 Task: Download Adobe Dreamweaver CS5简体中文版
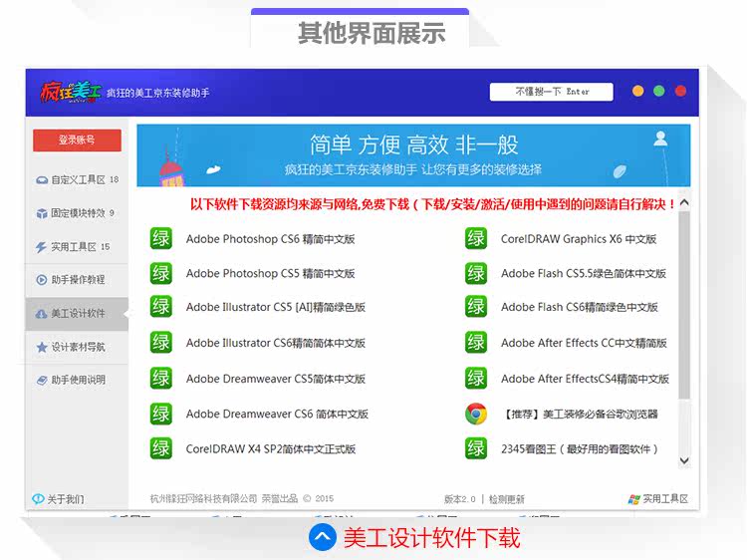click(275, 379)
